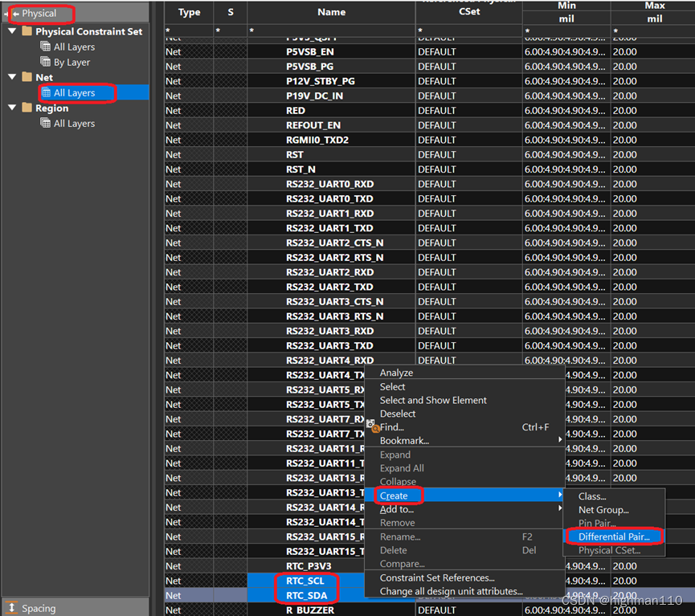
Task: Click the Name column filter field
Action: point(331,31)
